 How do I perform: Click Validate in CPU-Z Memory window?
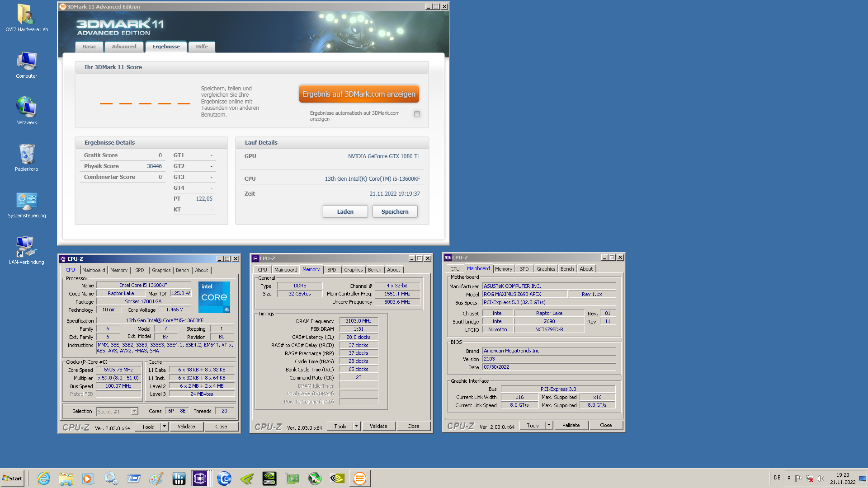378,426
